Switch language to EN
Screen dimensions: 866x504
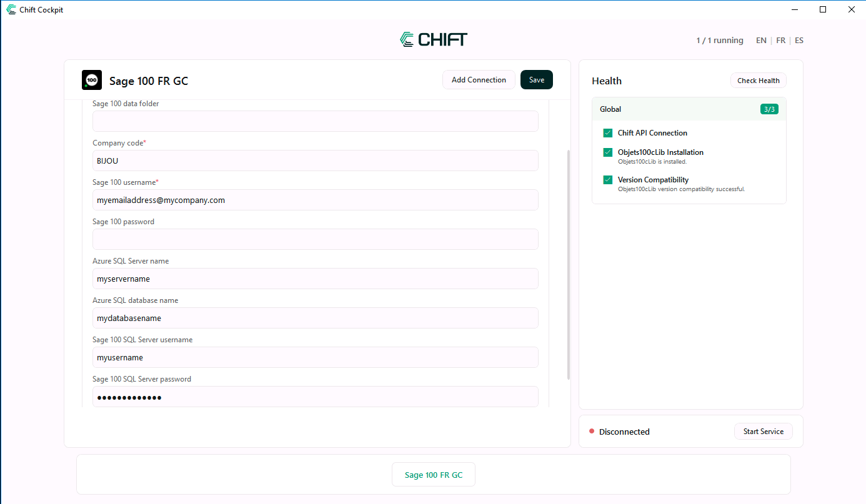[761, 41]
